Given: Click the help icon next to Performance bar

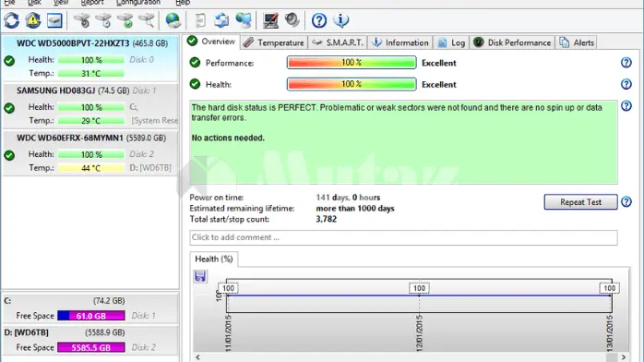Looking at the screenshot, I should click(626, 63).
